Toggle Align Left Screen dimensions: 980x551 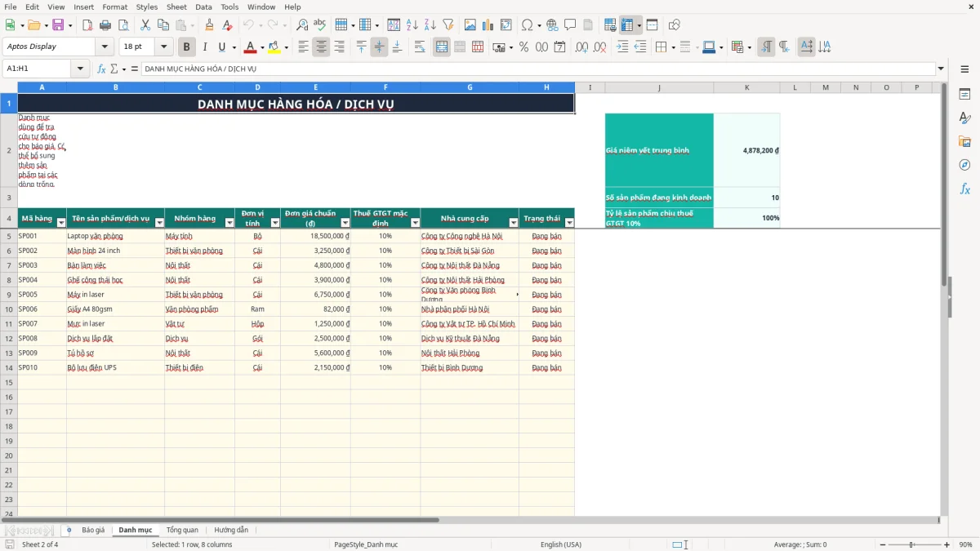coord(303,47)
